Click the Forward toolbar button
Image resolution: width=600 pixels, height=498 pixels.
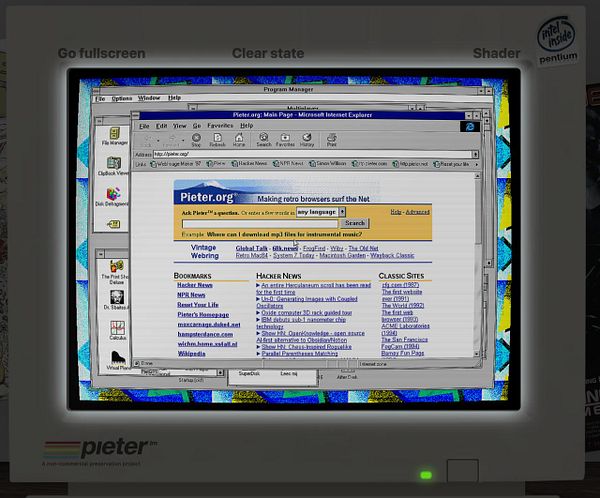pyautogui.click(x=171, y=140)
